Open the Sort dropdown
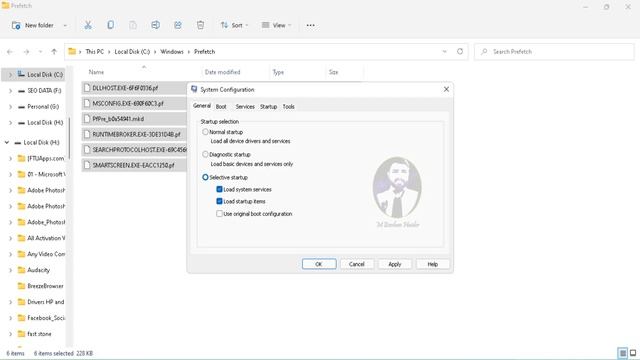 click(x=234, y=25)
